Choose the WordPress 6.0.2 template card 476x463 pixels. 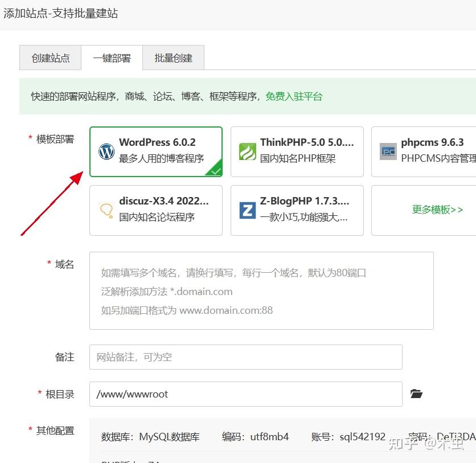pyautogui.click(x=156, y=151)
